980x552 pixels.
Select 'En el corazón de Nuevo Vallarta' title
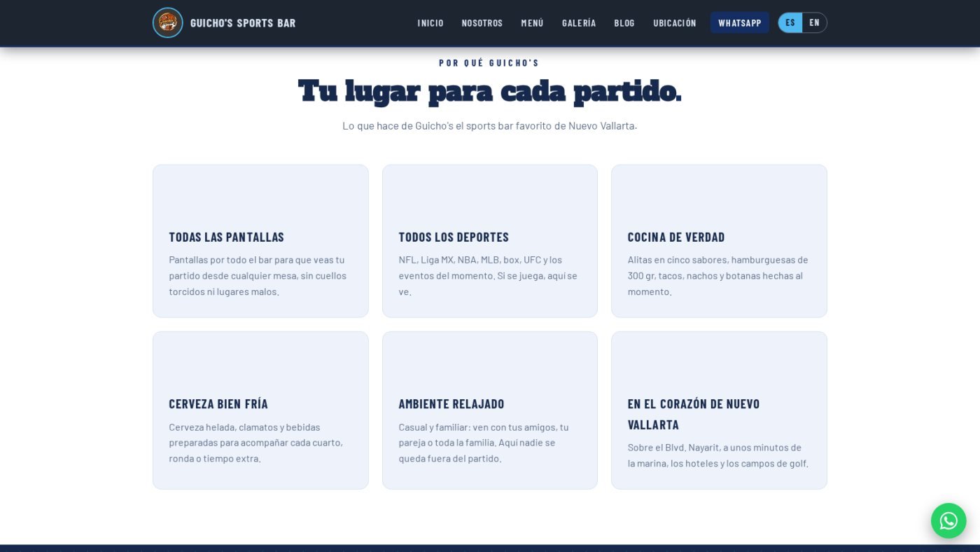tap(694, 414)
